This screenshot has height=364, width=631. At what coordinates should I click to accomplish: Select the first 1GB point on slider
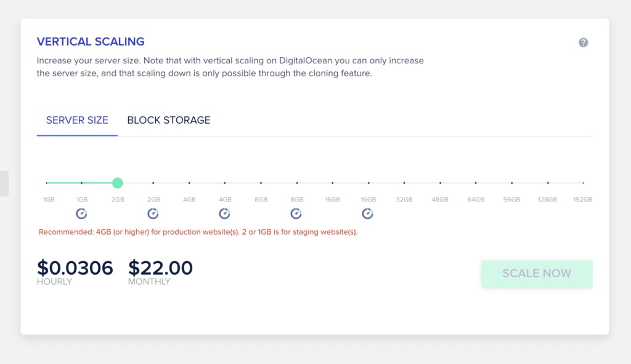click(47, 183)
